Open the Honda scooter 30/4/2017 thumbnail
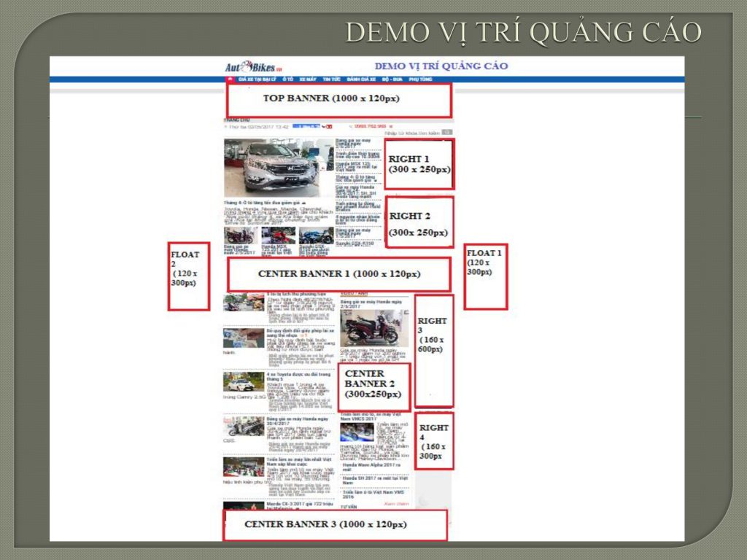 coord(244,427)
